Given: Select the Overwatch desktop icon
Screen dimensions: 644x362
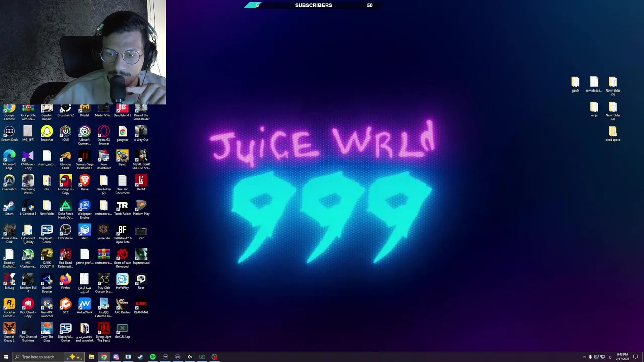Looking at the screenshot, I should point(9,183).
